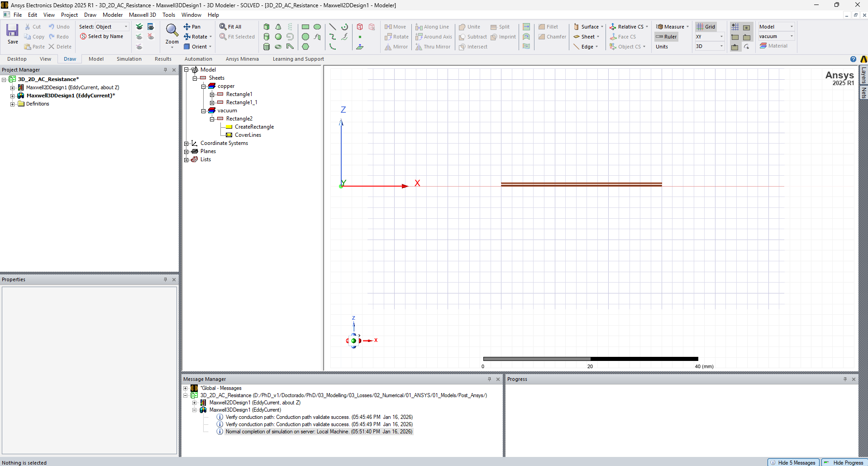Open the Zoom tool
Viewport: 868px width, 466px height.
click(x=172, y=34)
